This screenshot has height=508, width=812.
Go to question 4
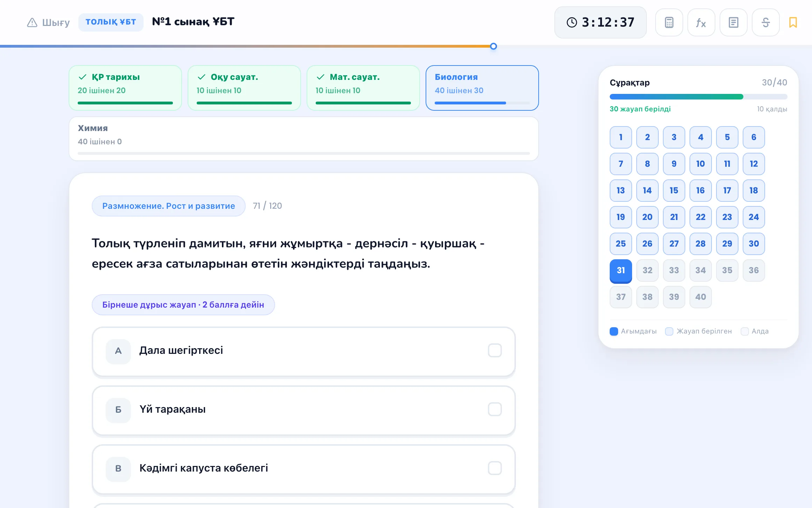(x=700, y=137)
